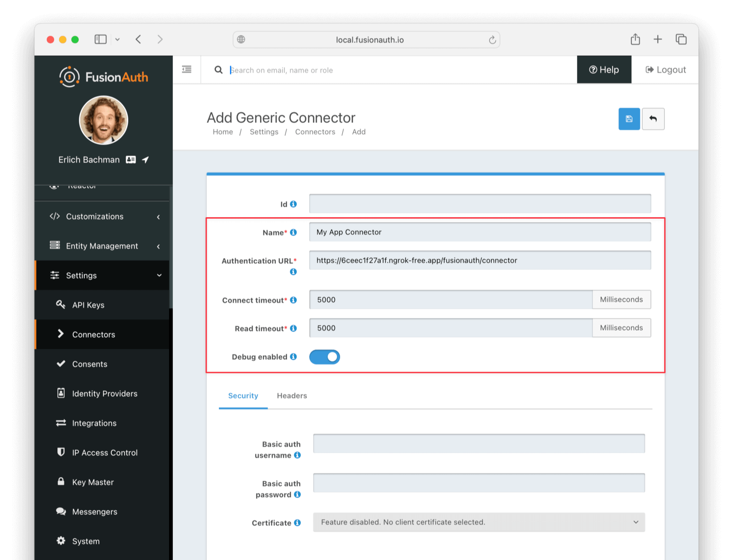
Task: Select the FusionAuth logo
Action: 103,77
